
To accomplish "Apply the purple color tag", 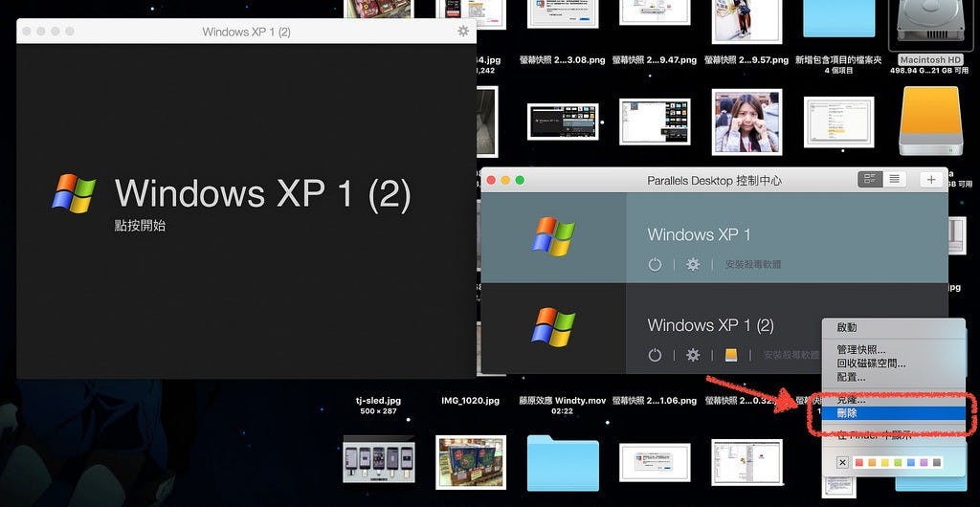I will tap(924, 463).
